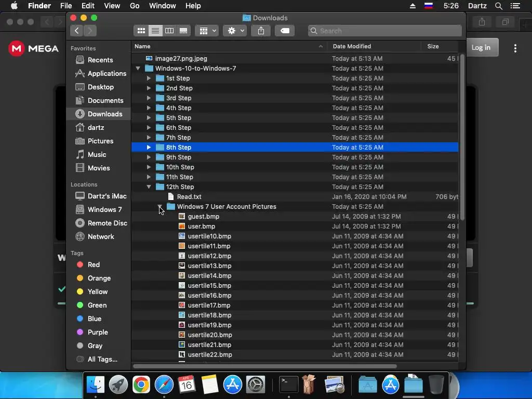Expand the 1st Step folder
This screenshot has width=532, height=399.
[149, 78]
